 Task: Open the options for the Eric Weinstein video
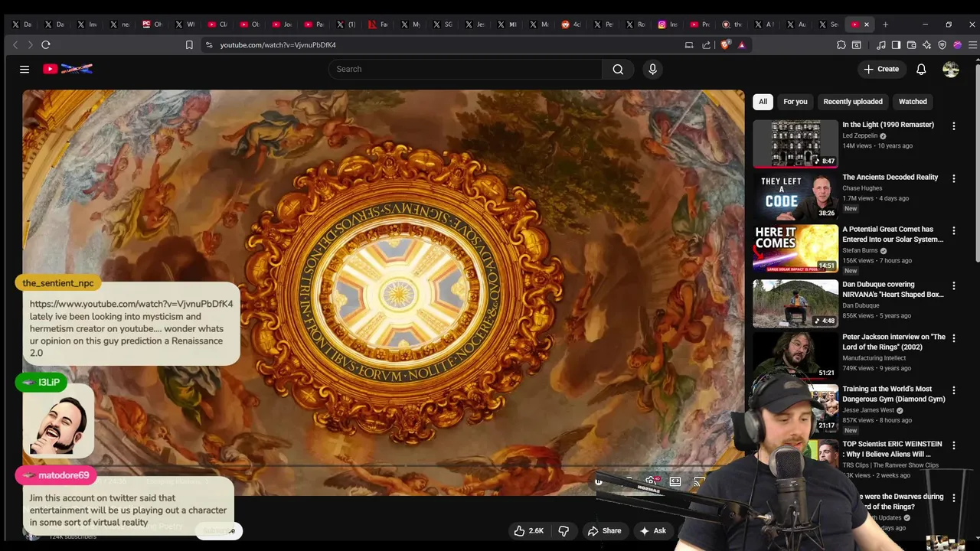[x=953, y=445]
